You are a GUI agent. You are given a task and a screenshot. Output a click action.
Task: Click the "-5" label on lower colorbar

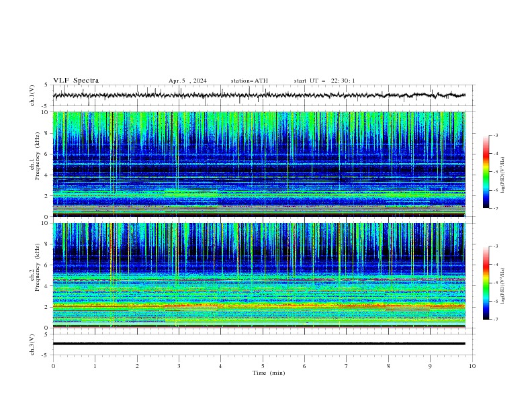pos(495,283)
